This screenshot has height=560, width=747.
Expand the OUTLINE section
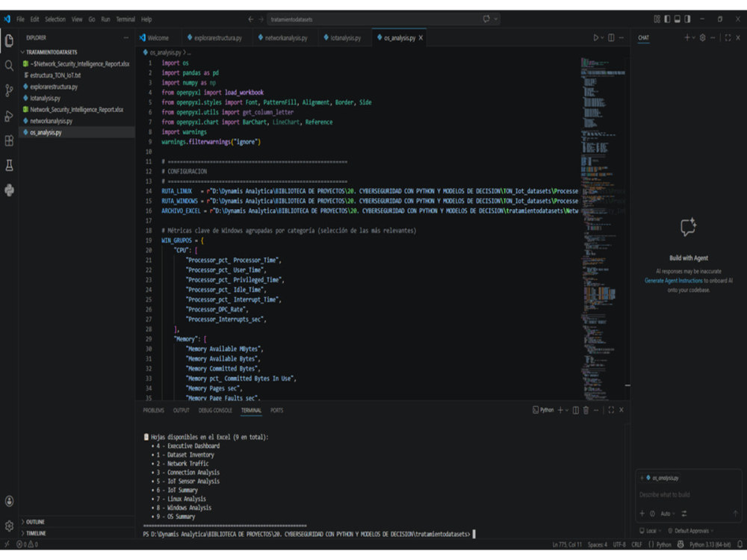35,522
